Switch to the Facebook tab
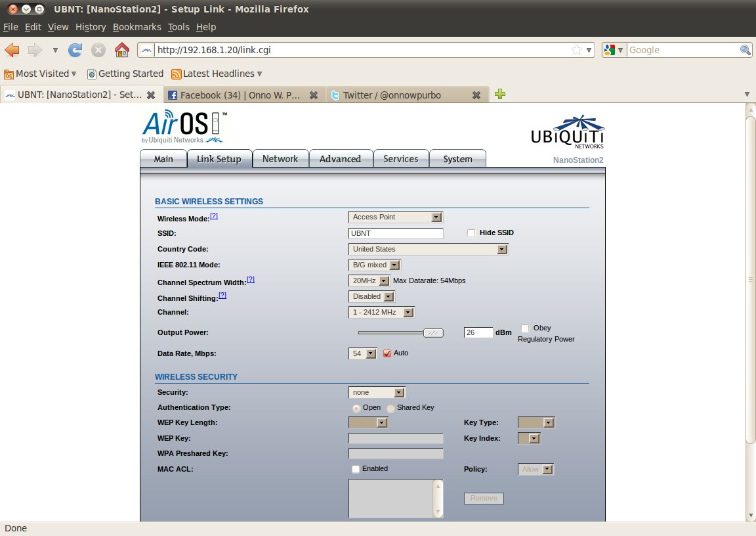 coord(244,95)
